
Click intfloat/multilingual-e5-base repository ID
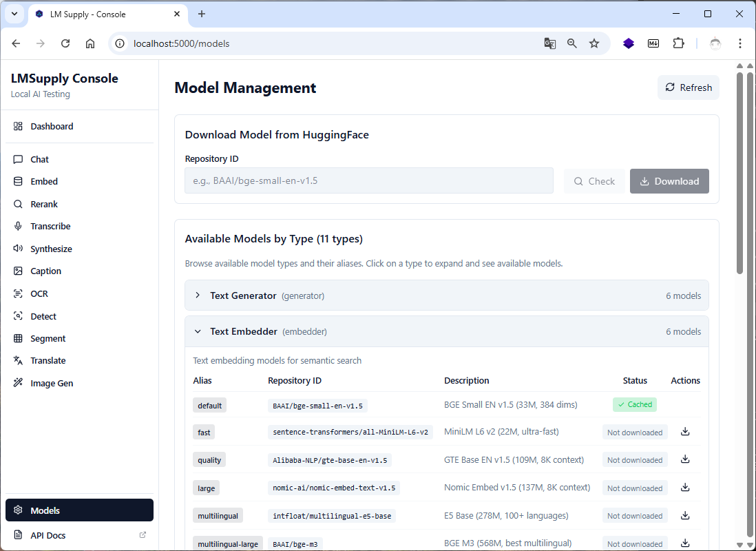point(332,516)
